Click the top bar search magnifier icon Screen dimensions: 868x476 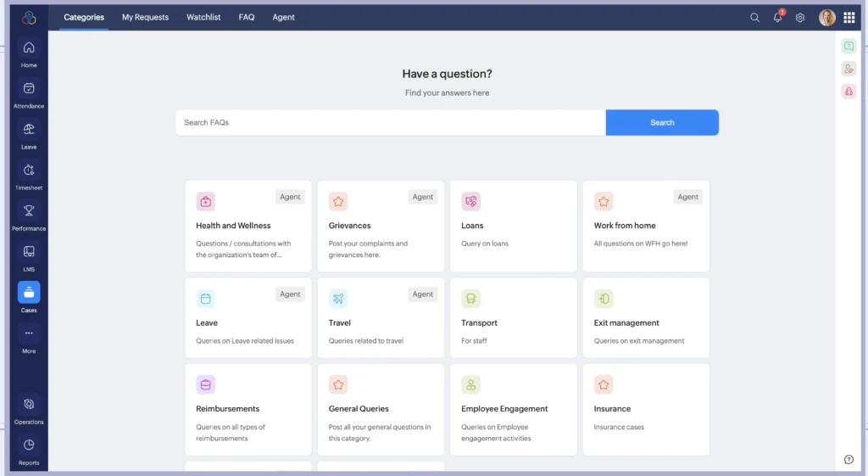coord(754,18)
